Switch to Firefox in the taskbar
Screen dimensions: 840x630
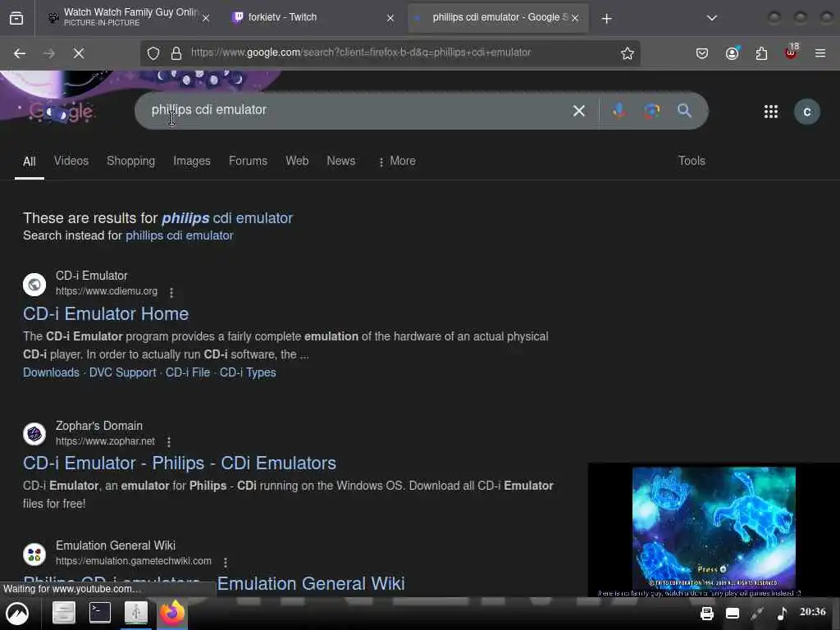pos(171,613)
